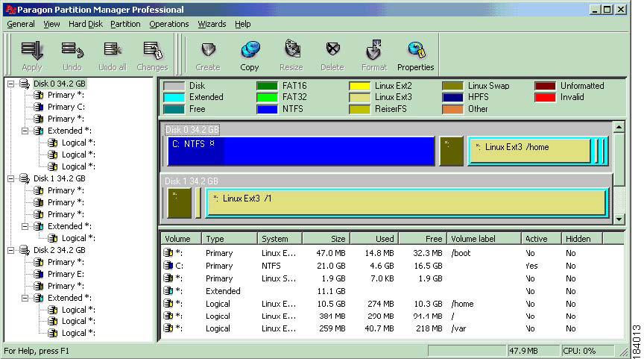Click the CPU: 0% status bar entry
The image size is (644, 359).
[x=588, y=351]
